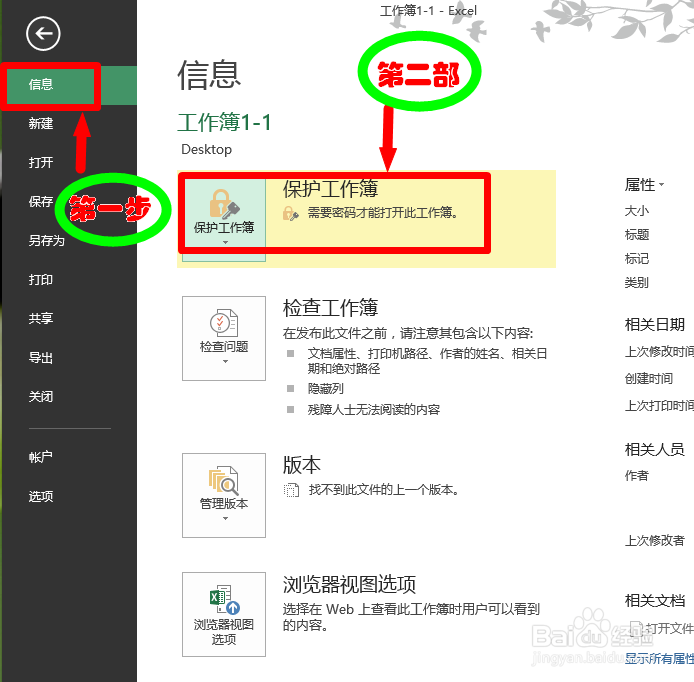Click the 检查工作簿 heading
This screenshot has width=694, height=682.
(x=330, y=308)
